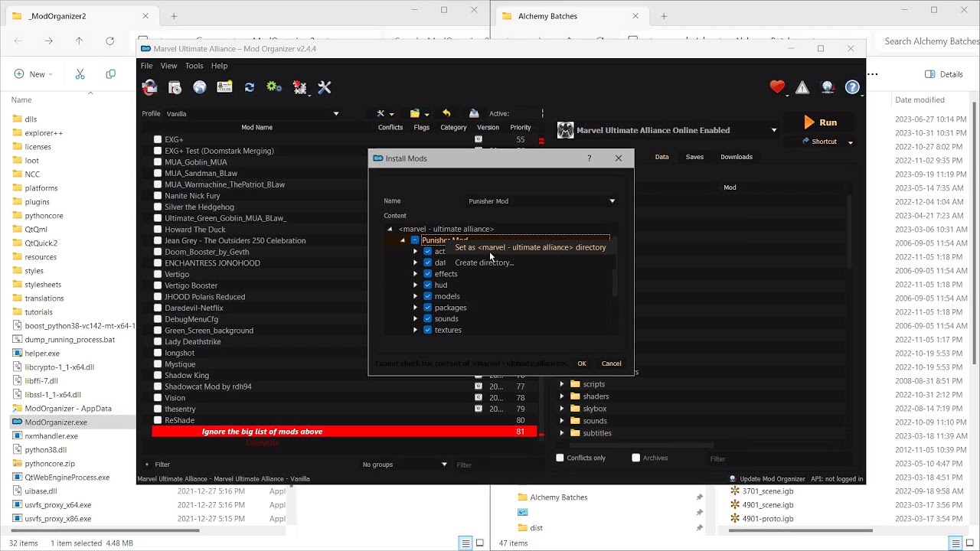Open the blue question-mark Help icon
Screen dimensions: 980x551
pos(852,88)
